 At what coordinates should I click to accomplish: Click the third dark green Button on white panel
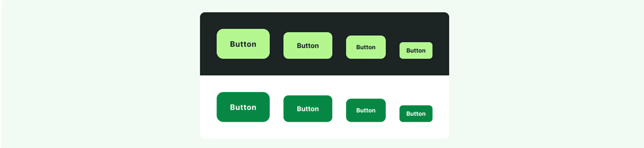click(366, 110)
